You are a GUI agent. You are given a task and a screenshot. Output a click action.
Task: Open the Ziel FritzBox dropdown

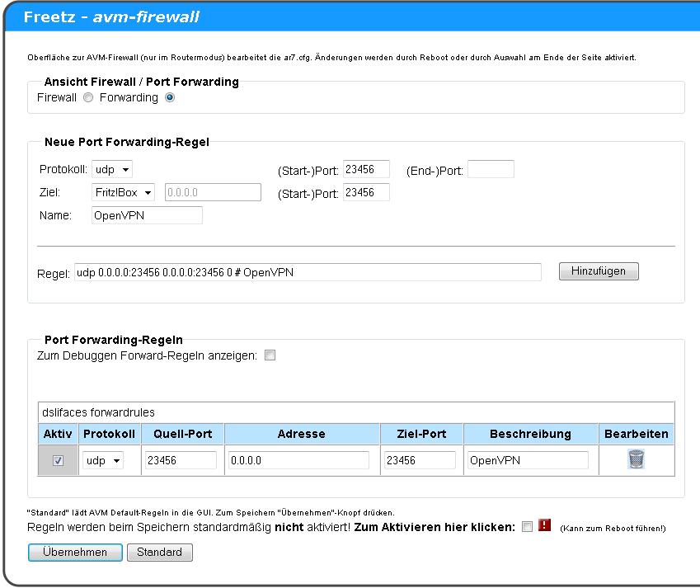tap(124, 192)
